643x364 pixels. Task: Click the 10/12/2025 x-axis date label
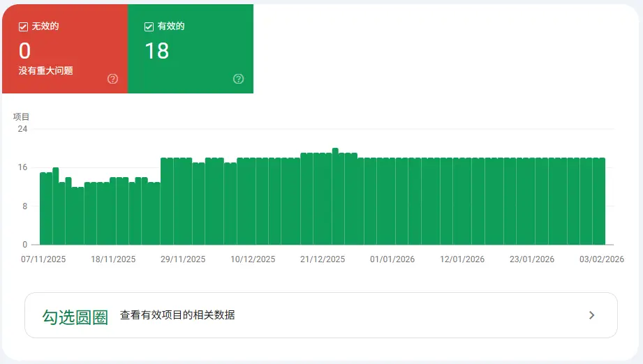[253, 259]
